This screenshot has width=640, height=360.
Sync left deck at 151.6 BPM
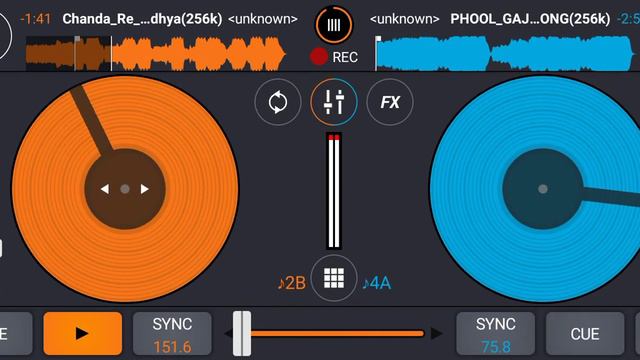172,333
